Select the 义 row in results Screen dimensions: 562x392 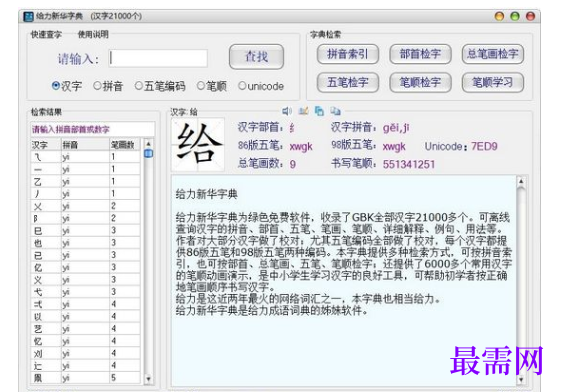click(85, 279)
